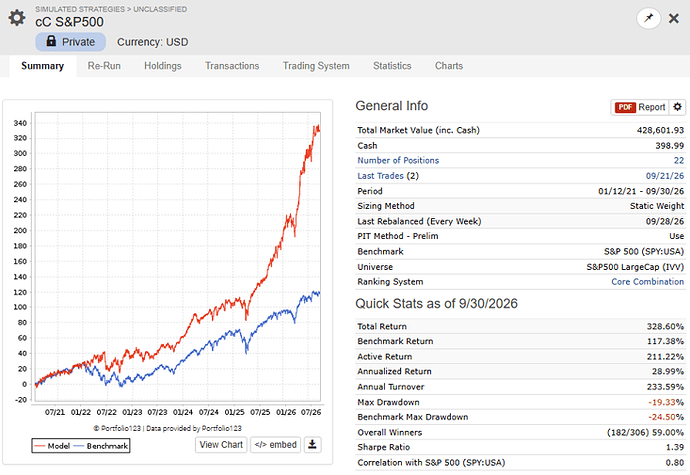This screenshot has width=690, height=475.
Task: Open the Statistics tab
Action: (393, 66)
